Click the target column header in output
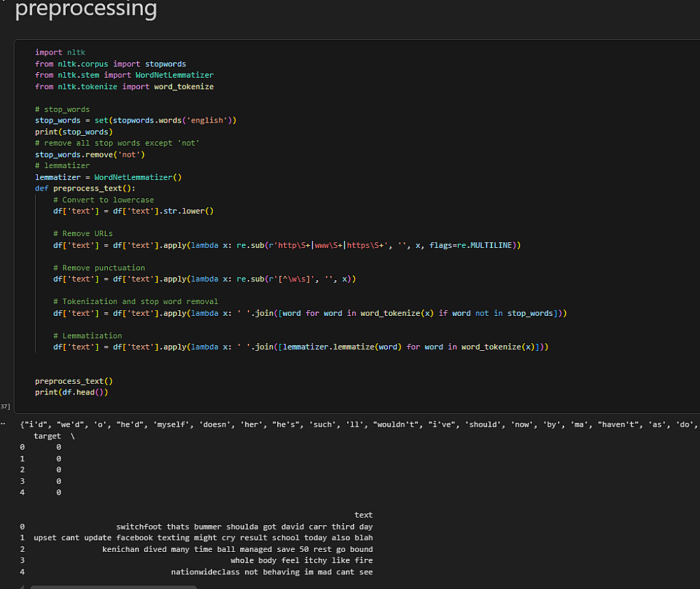The height and width of the screenshot is (589, 700). click(x=47, y=436)
